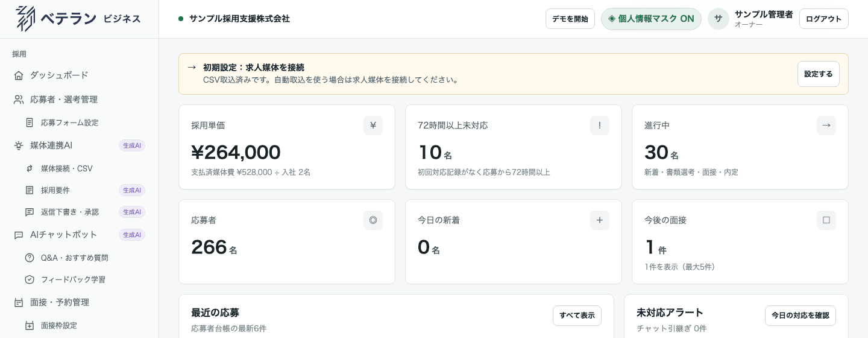Click the arrow icon on 進行中 card
This screenshot has width=868, height=338.
click(826, 126)
